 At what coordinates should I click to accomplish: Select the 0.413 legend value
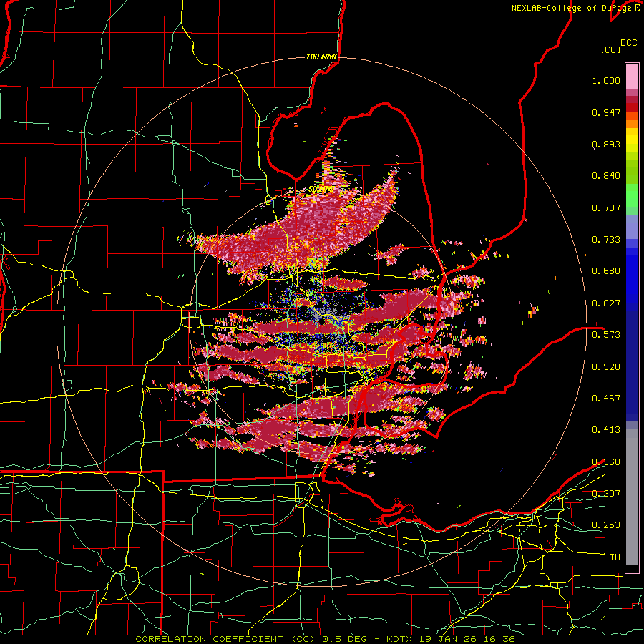(x=606, y=430)
